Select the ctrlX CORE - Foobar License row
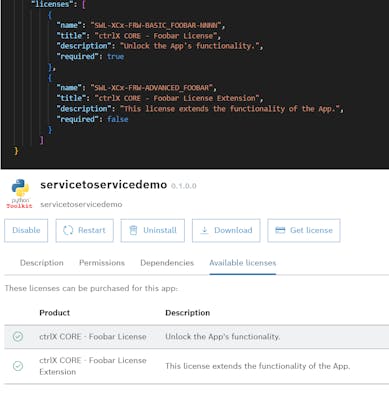Screen dimensions: 389x400 click(x=196, y=337)
